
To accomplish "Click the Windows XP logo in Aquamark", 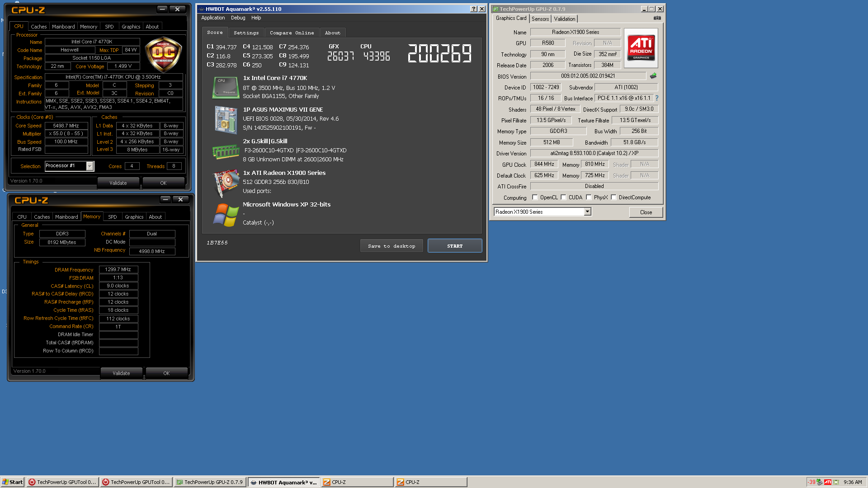I will point(226,215).
